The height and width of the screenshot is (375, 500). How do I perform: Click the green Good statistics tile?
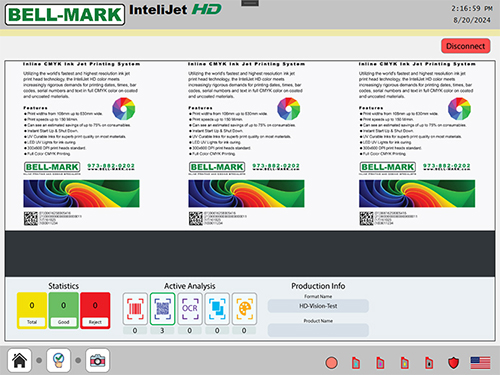pyautogui.click(x=64, y=310)
